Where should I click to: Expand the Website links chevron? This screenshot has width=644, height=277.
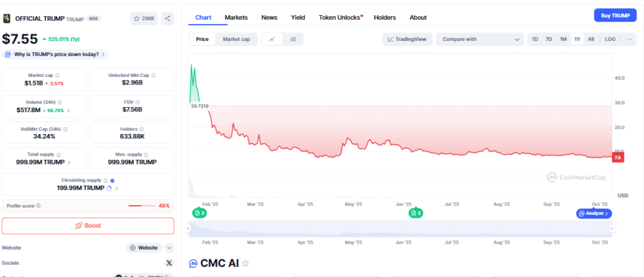(x=169, y=248)
